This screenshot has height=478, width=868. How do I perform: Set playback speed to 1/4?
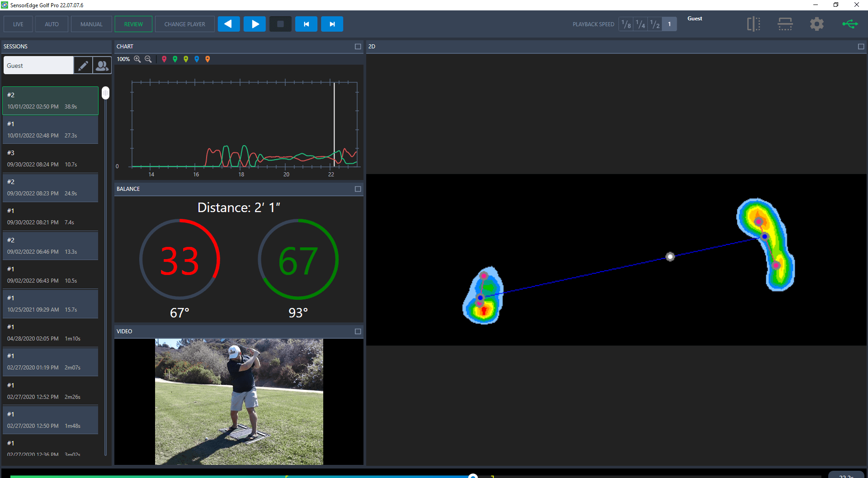pyautogui.click(x=641, y=24)
